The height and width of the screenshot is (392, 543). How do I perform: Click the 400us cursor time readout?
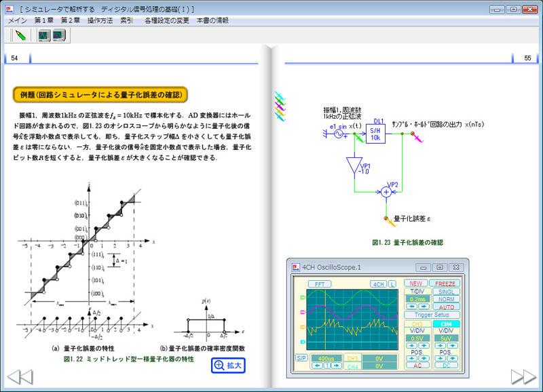(x=326, y=358)
